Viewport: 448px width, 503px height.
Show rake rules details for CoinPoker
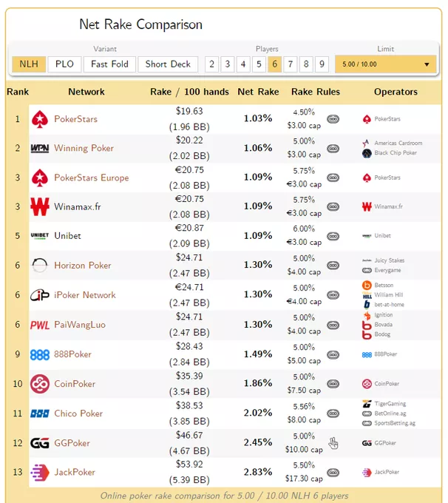(333, 384)
